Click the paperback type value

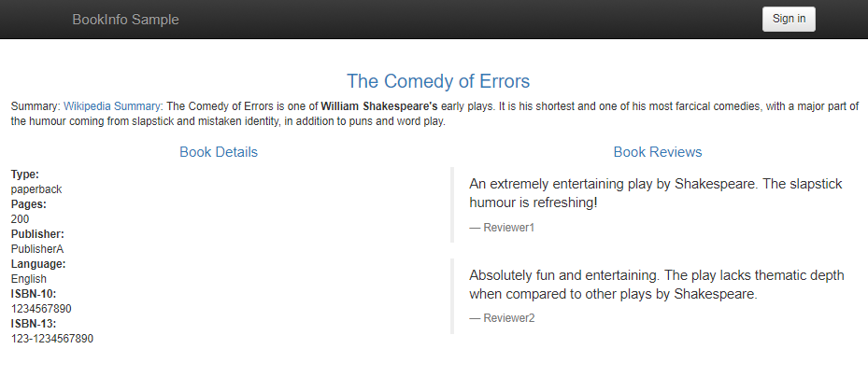click(36, 189)
